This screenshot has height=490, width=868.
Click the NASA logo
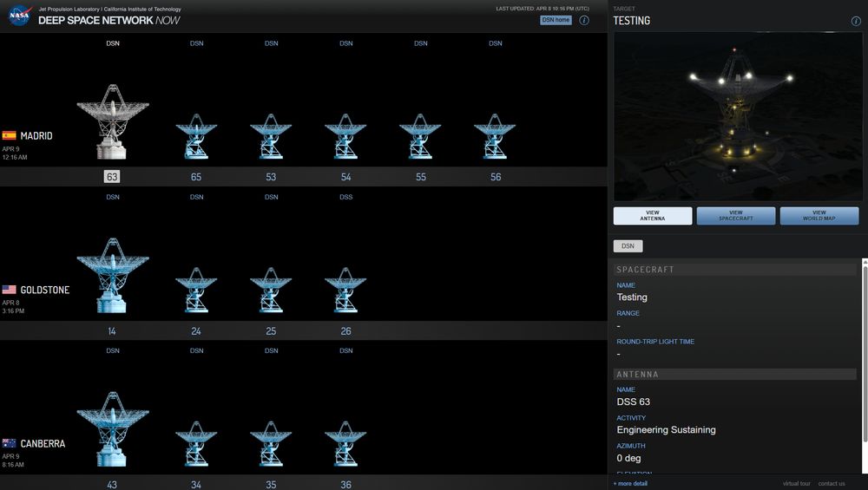tap(20, 16)
